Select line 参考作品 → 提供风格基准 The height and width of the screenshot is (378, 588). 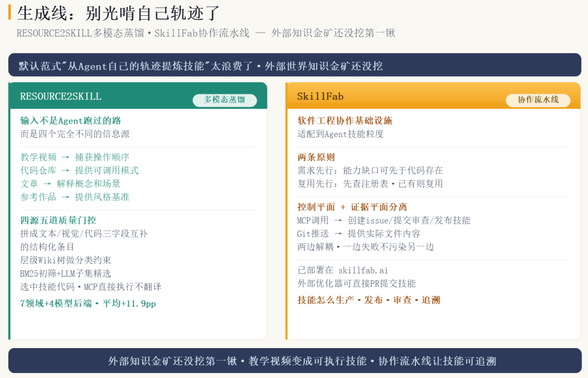click(75, 197)
